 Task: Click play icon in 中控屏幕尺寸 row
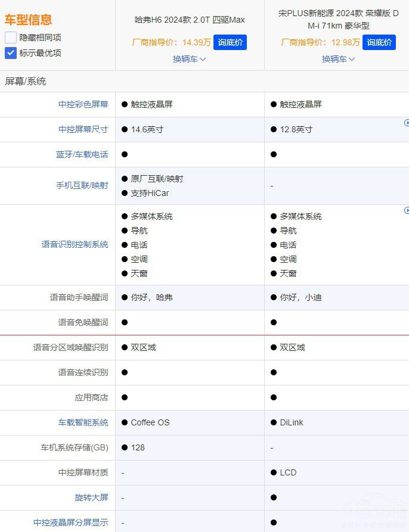click(407, 123)
